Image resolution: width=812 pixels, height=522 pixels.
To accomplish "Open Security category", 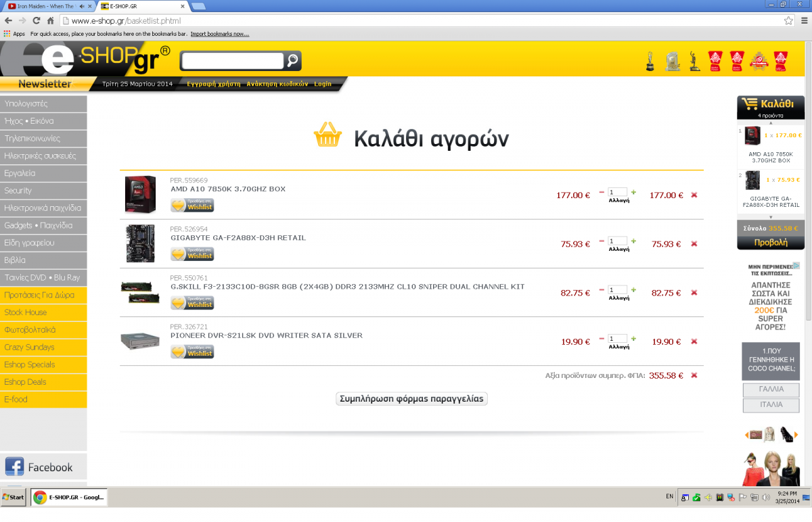I will tap(43, 191).
